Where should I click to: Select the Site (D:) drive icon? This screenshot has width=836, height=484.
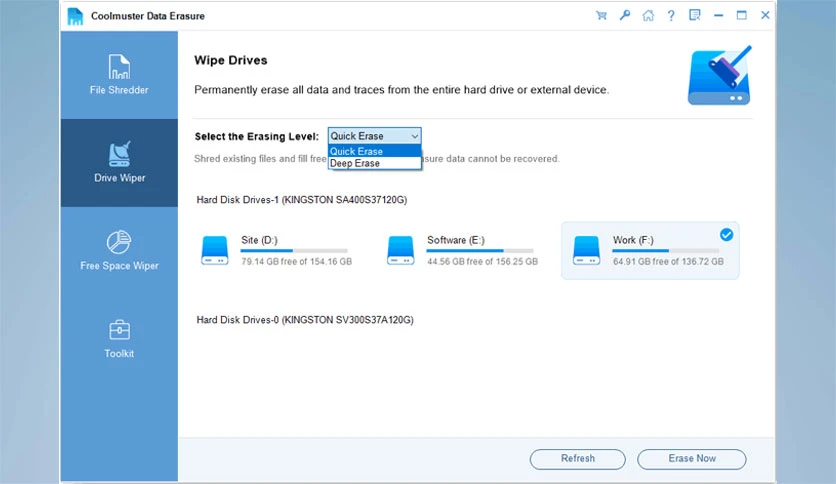click(215, 251)
